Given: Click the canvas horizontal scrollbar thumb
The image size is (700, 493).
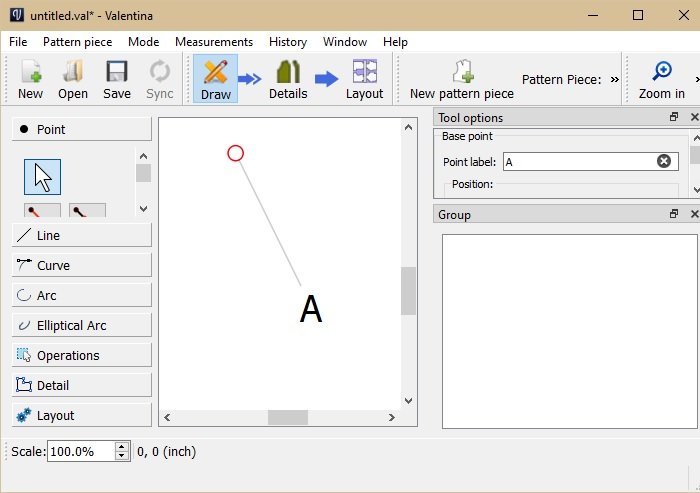Looking at the screenshot, I should 288,418.
